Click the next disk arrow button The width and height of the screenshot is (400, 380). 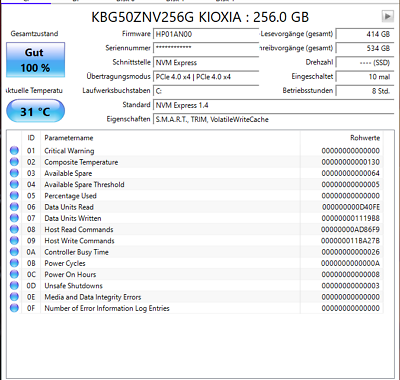click(x=387, y=16)
